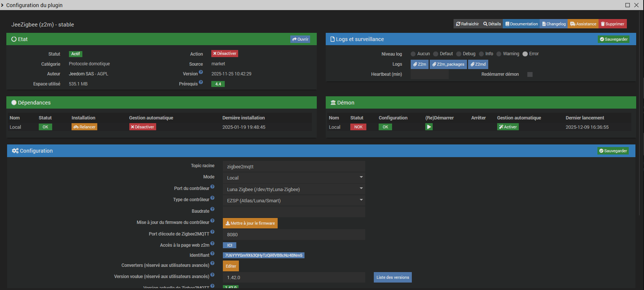Open the Port du contrôleur dropdown

click(x=294, y=189)
